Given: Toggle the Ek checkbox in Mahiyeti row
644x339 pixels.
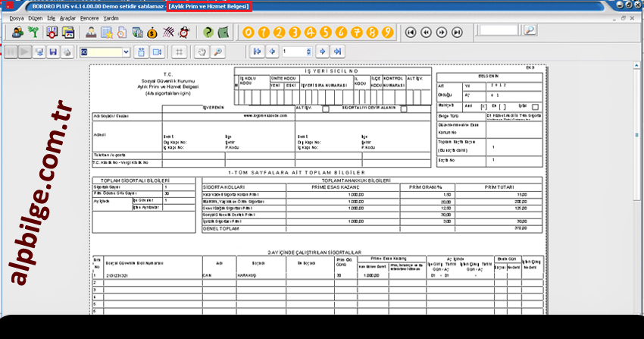Looking at the screenshot, I should (504, 106).
